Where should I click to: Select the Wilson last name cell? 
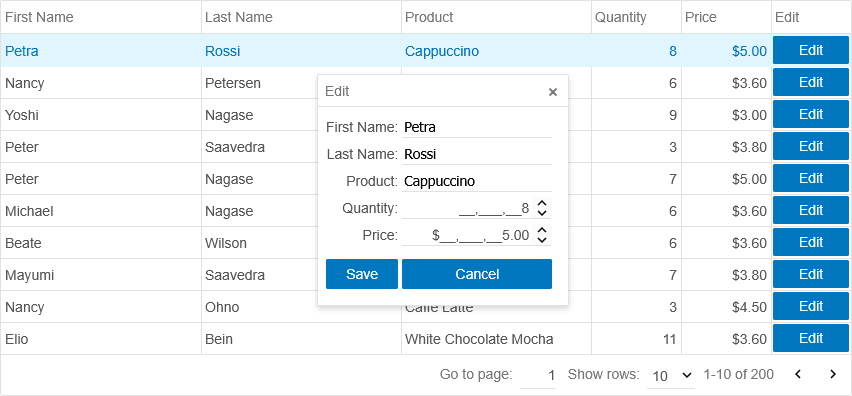pos(259,243)
